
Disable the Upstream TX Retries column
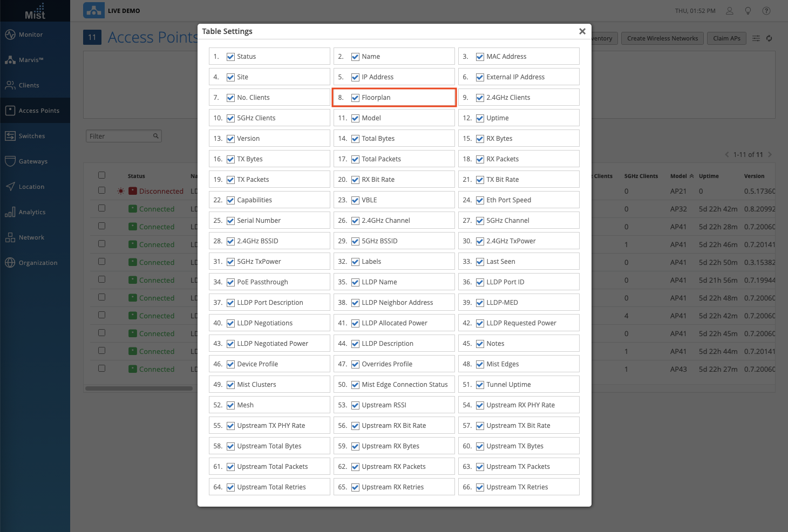480,487
